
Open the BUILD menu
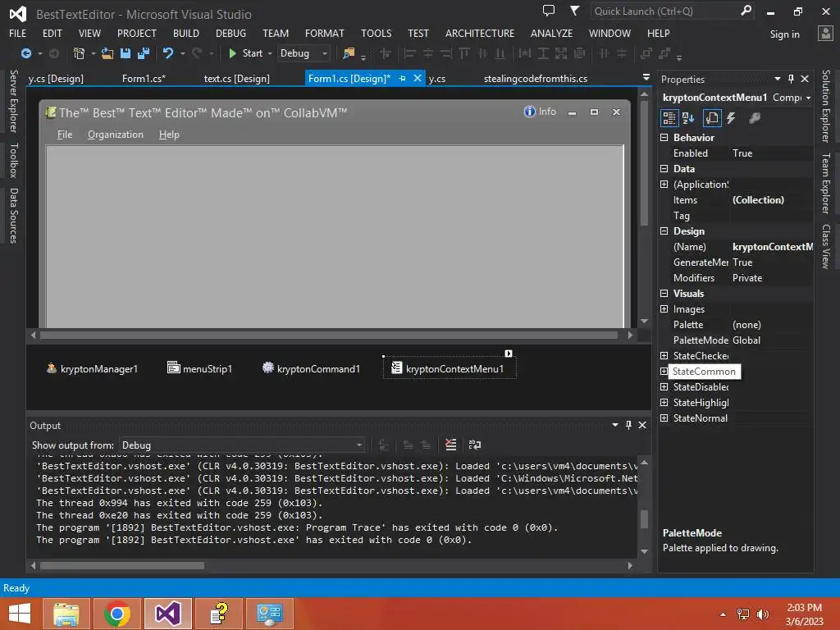click(x=186, y=33)
